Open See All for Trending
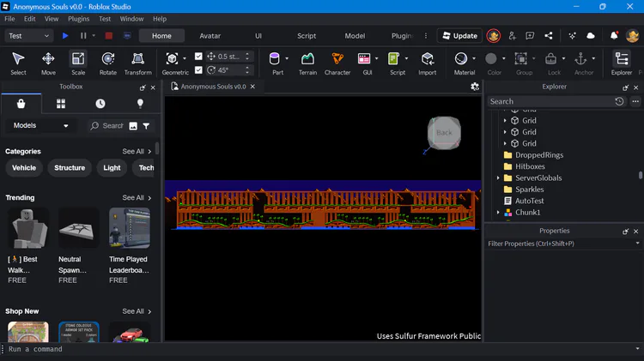644x361 pixels. 137,198
